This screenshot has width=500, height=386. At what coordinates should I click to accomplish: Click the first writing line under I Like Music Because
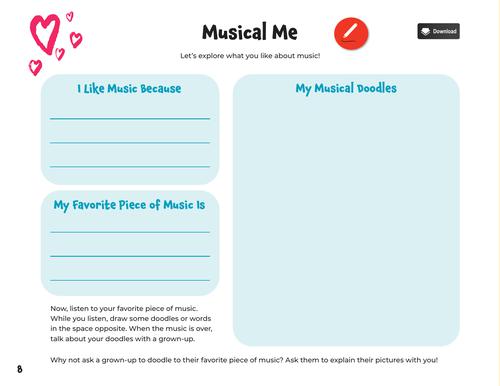tap(130, 118)
